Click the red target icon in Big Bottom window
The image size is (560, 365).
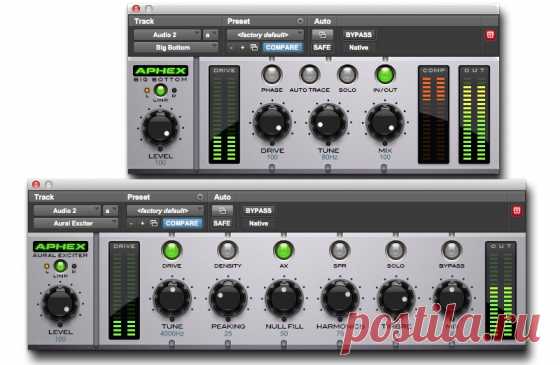490,35
